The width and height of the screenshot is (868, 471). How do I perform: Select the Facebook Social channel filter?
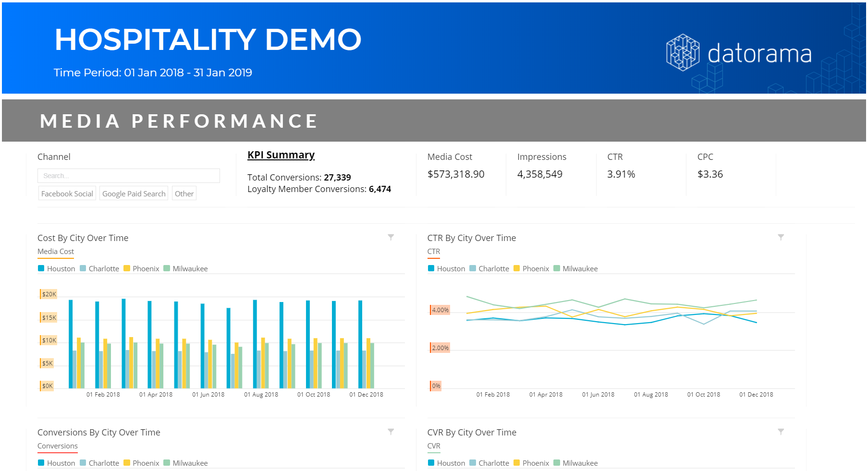tap(67, 193)
